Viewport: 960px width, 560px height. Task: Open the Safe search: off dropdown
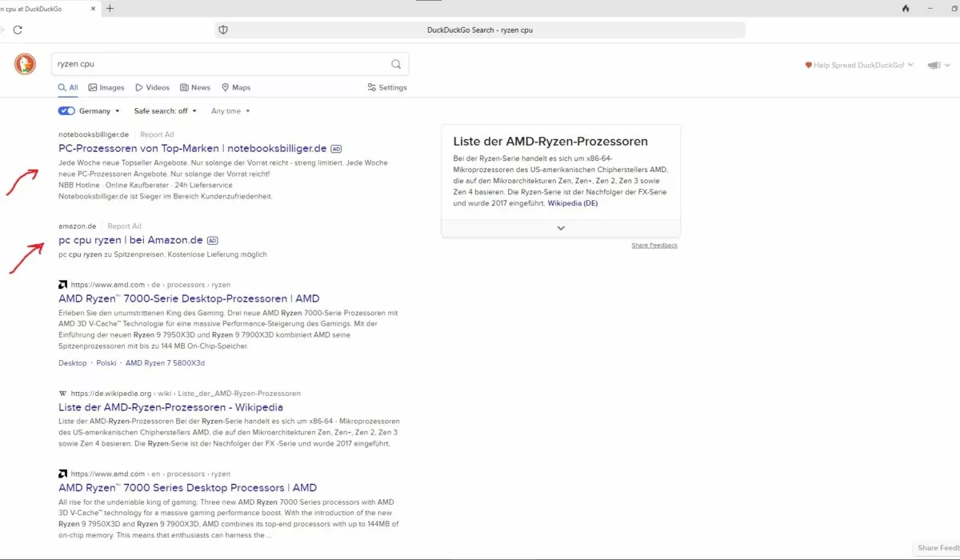click(x=165, y=111)
